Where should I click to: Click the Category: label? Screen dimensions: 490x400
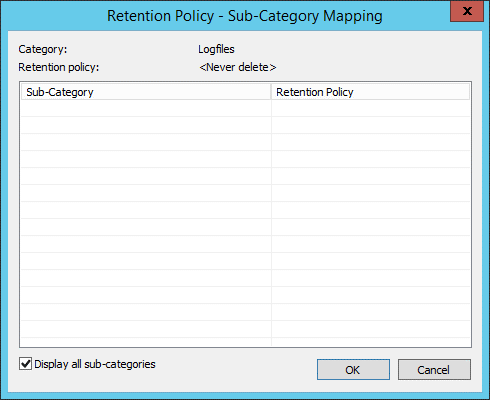click(x=43, y=49)
